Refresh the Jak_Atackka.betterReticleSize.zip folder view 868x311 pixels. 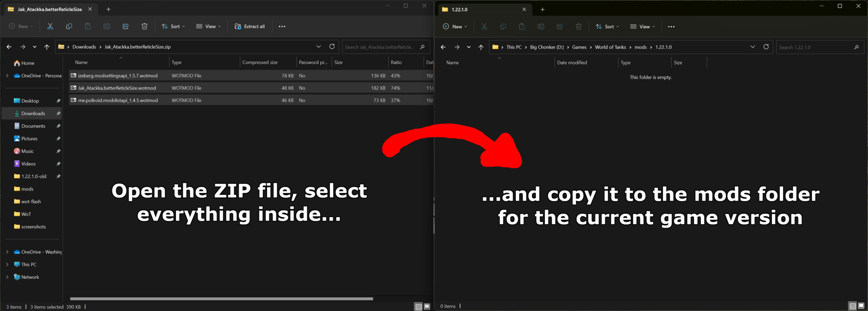point(332,47)
